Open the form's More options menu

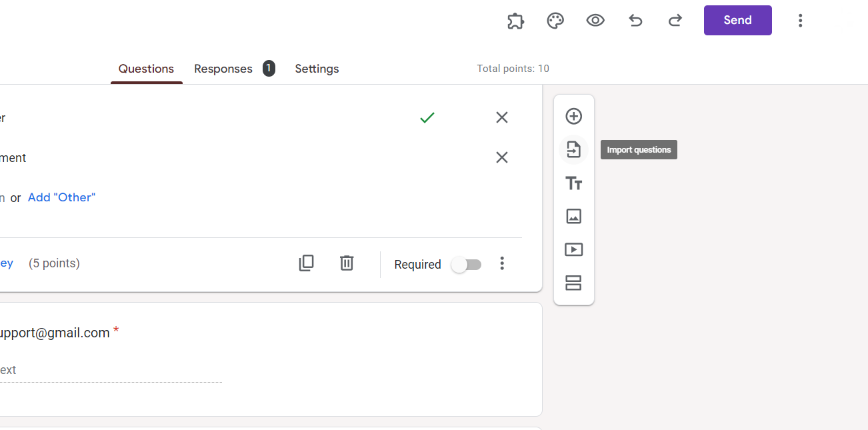[x=800, y=21]
